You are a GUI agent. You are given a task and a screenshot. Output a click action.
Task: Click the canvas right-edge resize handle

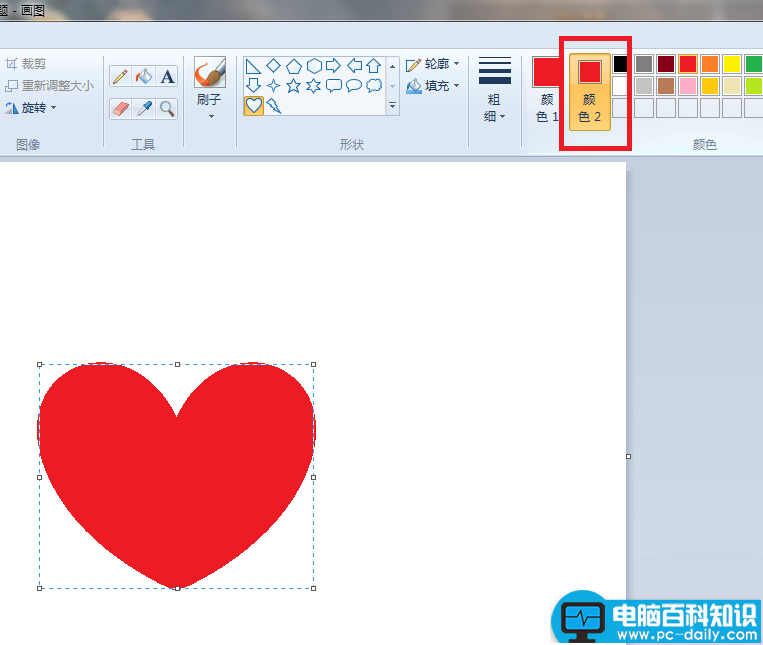(628, 456)
